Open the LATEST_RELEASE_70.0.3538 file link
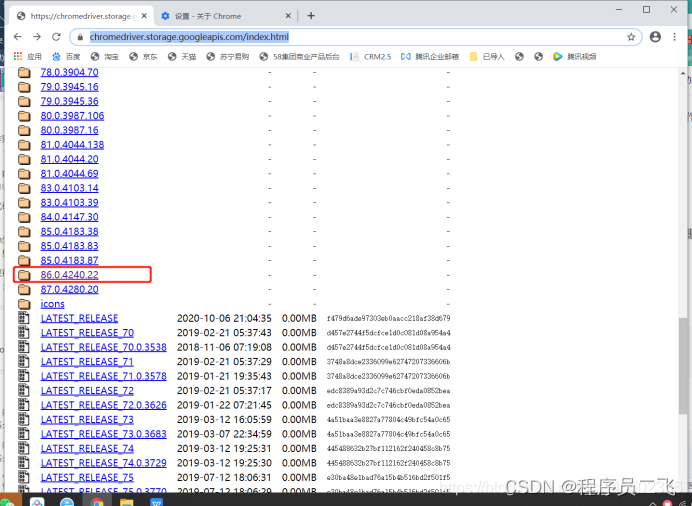 coord(104,348)
